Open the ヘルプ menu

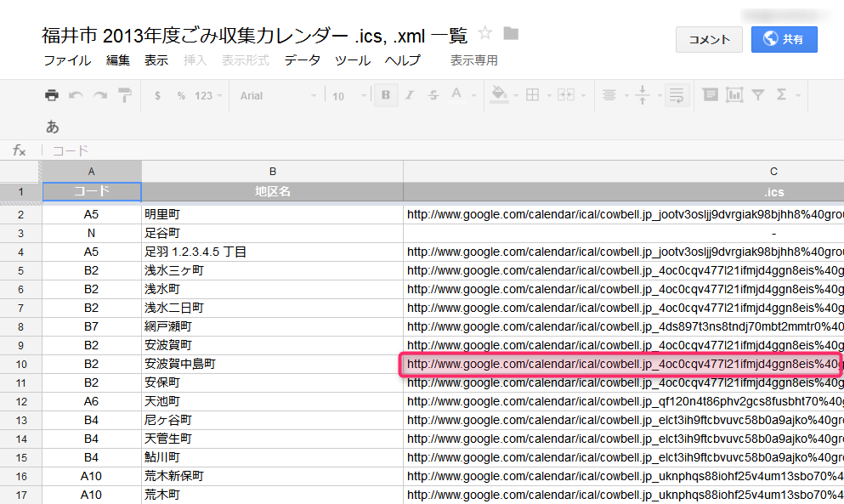pyautogui.click(x=403, y=60)
